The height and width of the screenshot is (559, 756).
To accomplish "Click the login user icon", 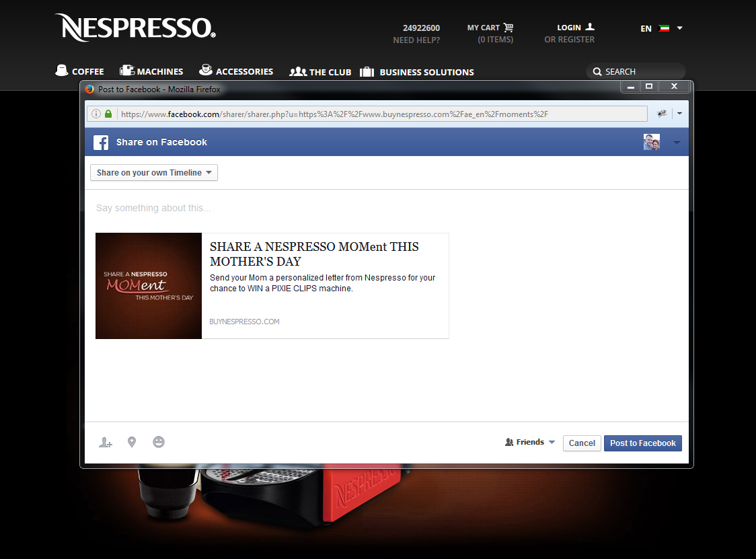I will [590, 27].
